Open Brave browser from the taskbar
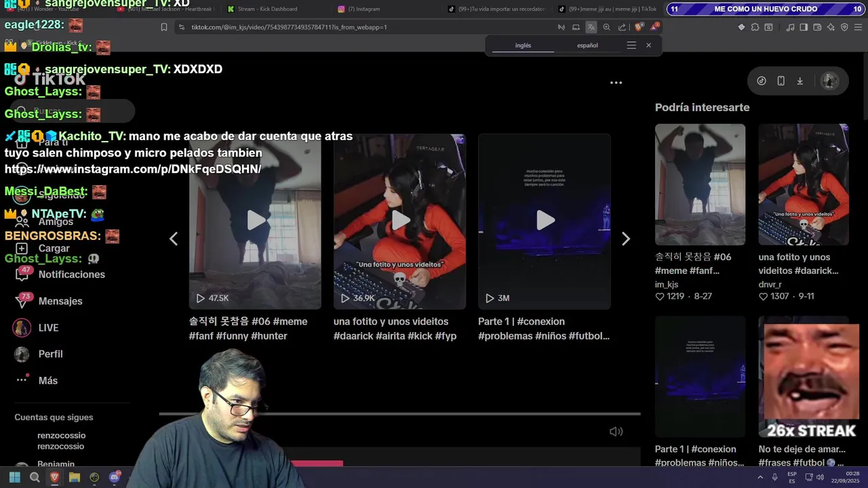The width and height of the screenshot is (868, 488). [54, 477]
